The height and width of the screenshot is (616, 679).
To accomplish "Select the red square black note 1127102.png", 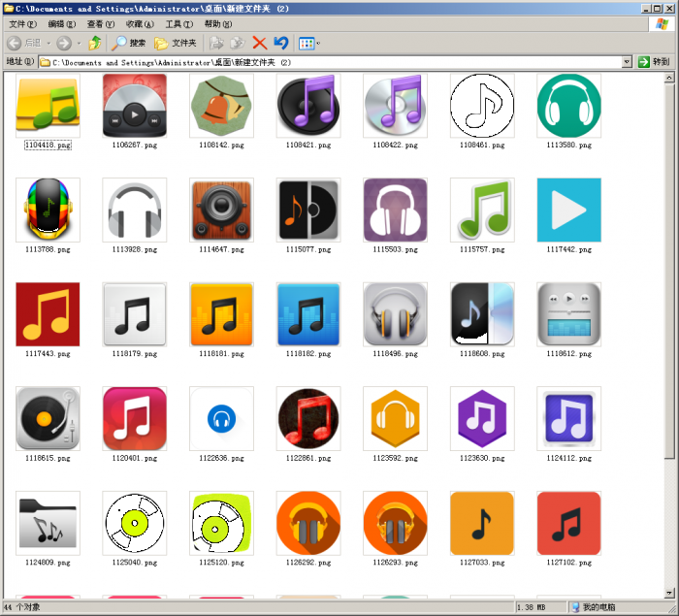I will 569,523.
